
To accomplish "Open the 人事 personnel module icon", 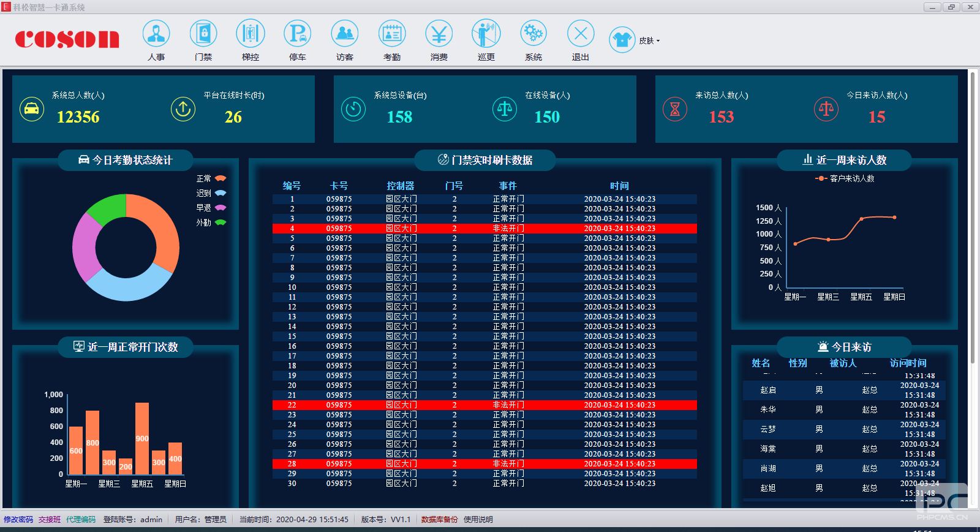I will click(156, 34).
